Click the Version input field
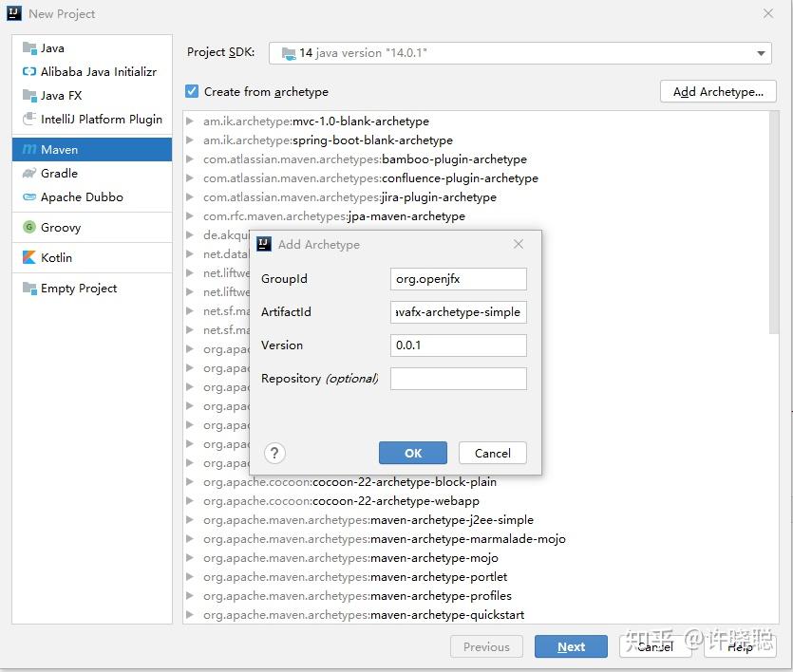The height and width of the screenshot is (672, 793). point(458,345)
